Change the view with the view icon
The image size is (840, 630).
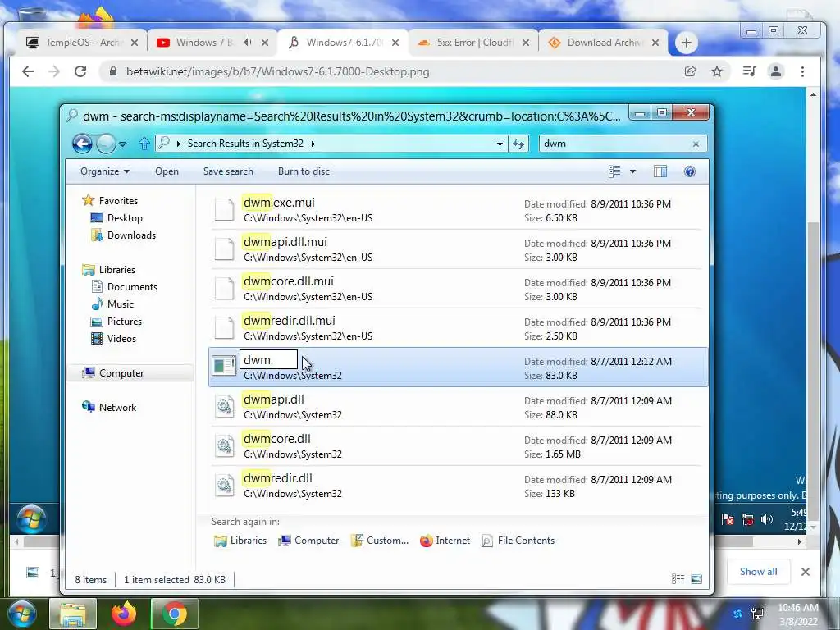coord(614,171)
